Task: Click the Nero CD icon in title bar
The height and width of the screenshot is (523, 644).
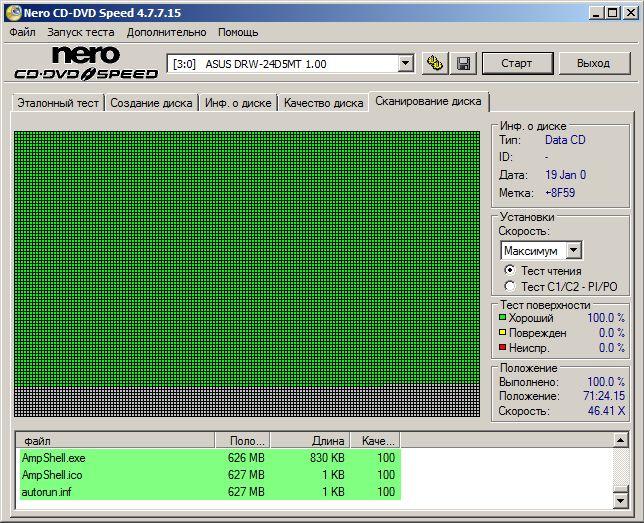Action: (12, 13)
